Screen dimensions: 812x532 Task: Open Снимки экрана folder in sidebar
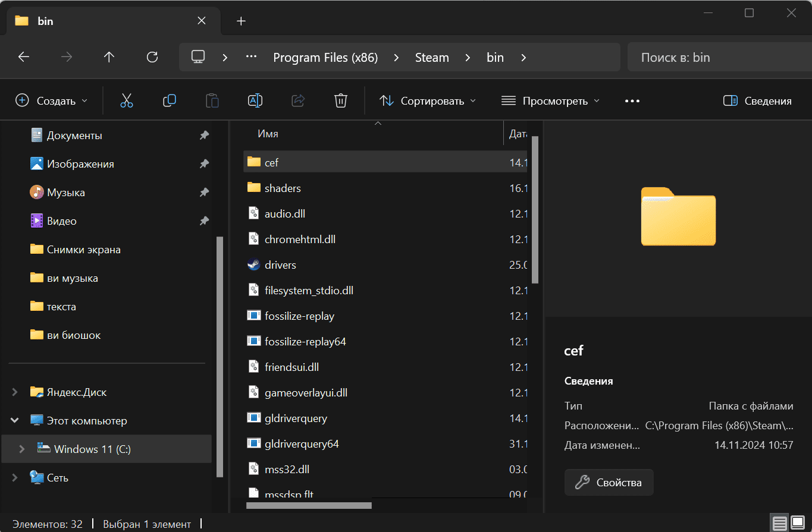[x=83, y=250]
